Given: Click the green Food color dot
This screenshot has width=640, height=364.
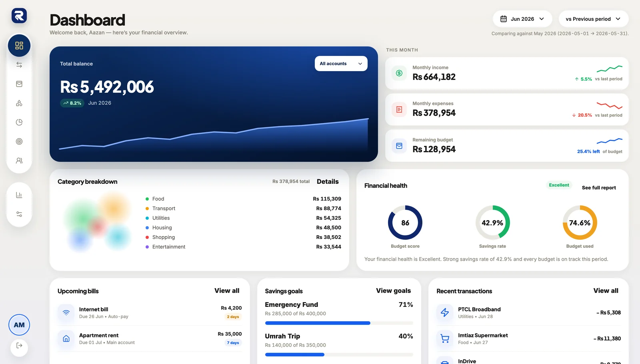Looking at the screenshot, I should [x=147, y=199].
